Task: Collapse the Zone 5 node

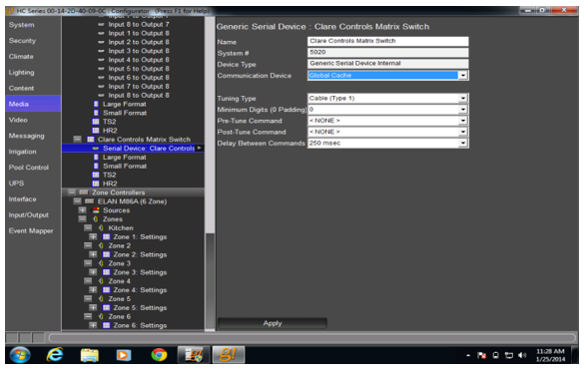Action: click(x=88, y=299)
